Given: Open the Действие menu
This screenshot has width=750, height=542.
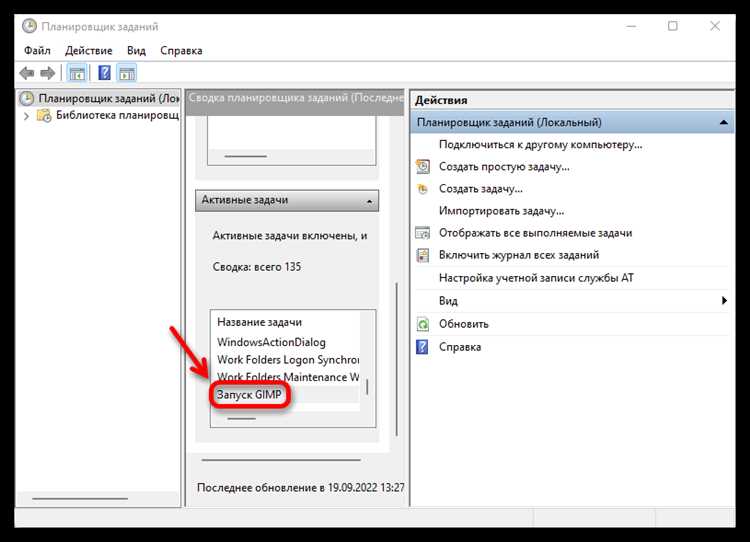Looking at the screenshot, I should click(x=88, y=51).
